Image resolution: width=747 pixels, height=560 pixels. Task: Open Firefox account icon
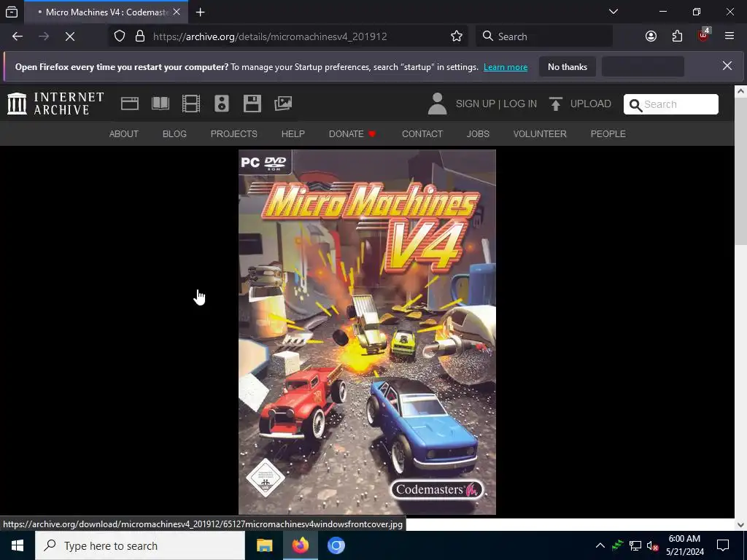pos(651,36)
